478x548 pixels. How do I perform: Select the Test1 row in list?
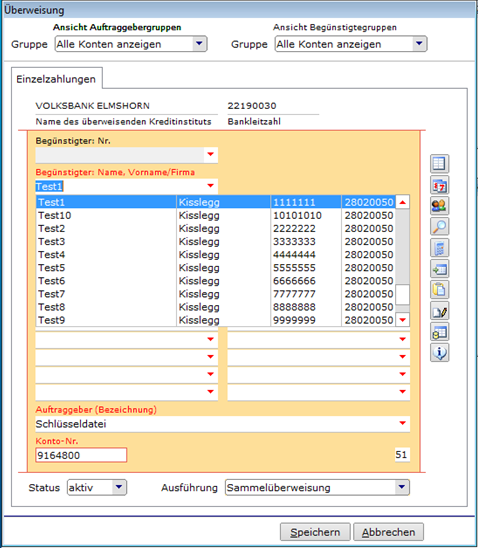click(216, 202)
